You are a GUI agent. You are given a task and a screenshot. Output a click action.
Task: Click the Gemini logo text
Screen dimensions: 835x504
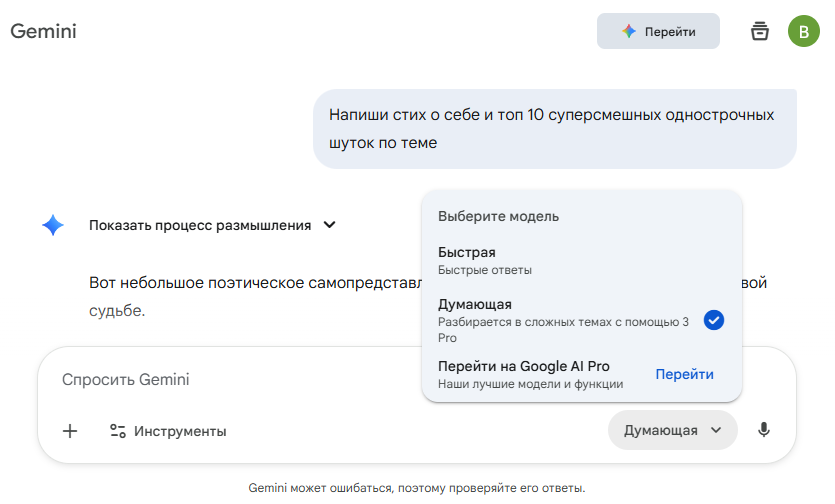pyautogui.click(x=44, y=31)
